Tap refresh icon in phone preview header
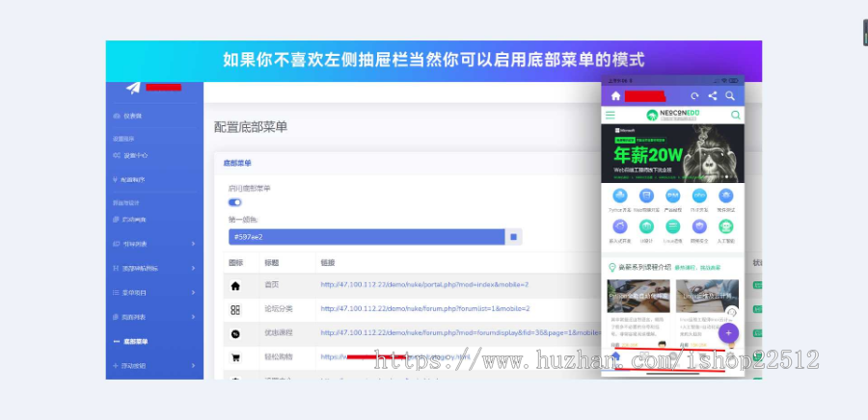This screenshot has width=868, height=420. (x=694, y=95)
